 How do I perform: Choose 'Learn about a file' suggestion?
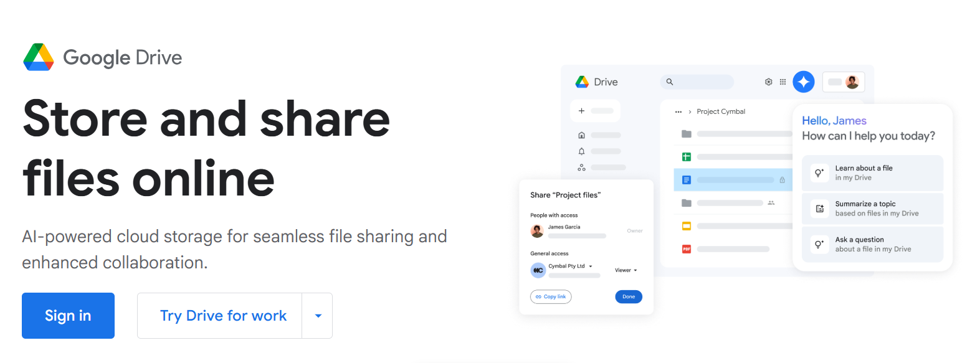pyautogui.click(x=872, y=173)
